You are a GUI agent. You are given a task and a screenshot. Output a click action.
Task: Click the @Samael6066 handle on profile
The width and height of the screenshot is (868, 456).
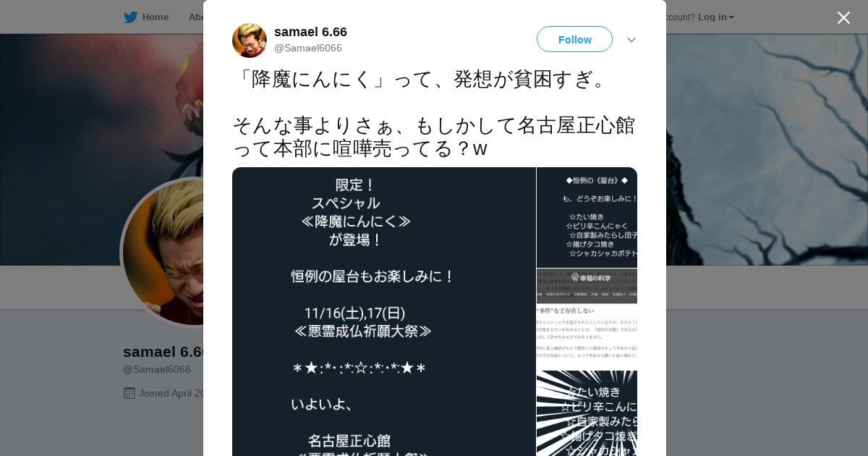pyautogui.click(x=157, y=369)
